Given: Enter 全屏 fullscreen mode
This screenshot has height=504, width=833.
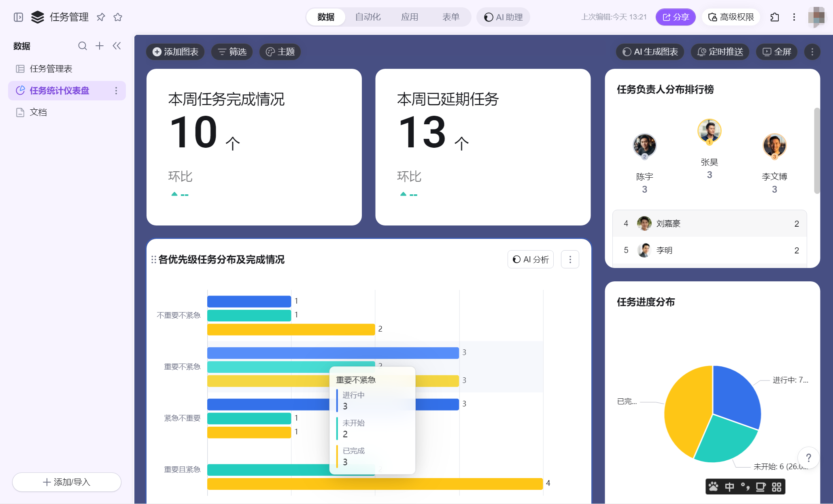Looking at the screenshot, I should tap(776, 52).
